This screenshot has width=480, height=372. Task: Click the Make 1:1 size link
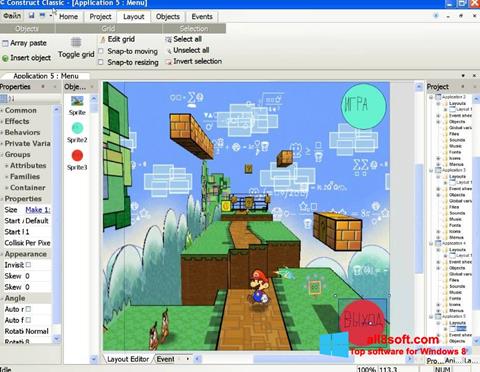point(38,210)
